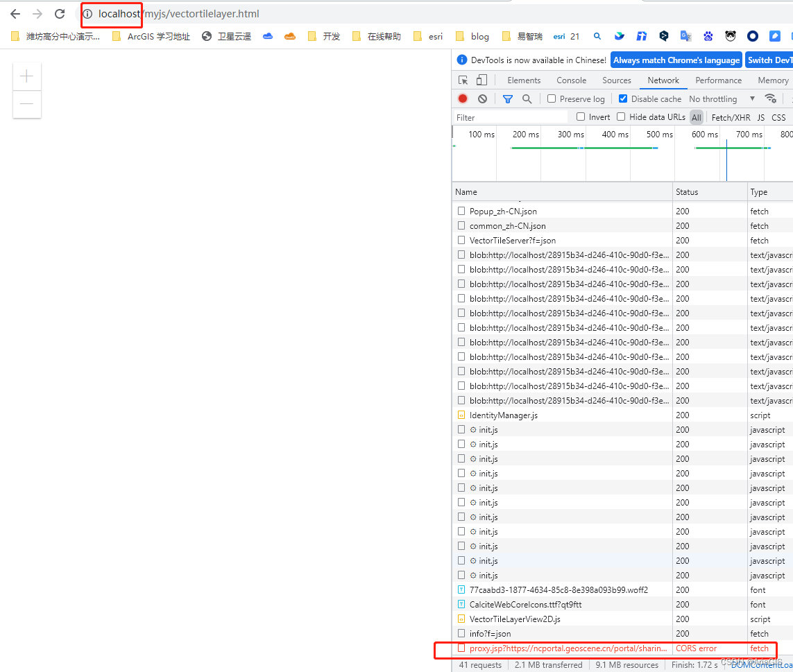This screenshot has height=672, width=793.
Task: Zoom in on the map with plus button
Action: (x=27, y=76)
